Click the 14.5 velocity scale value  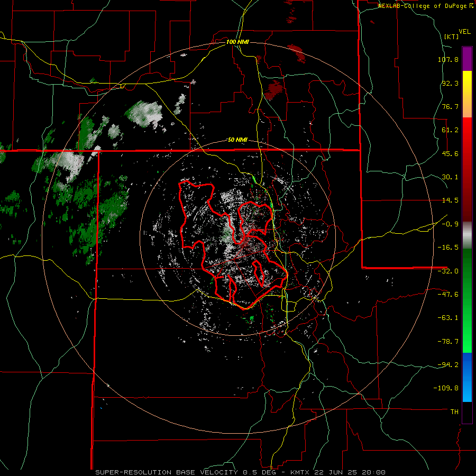point(450,200)
